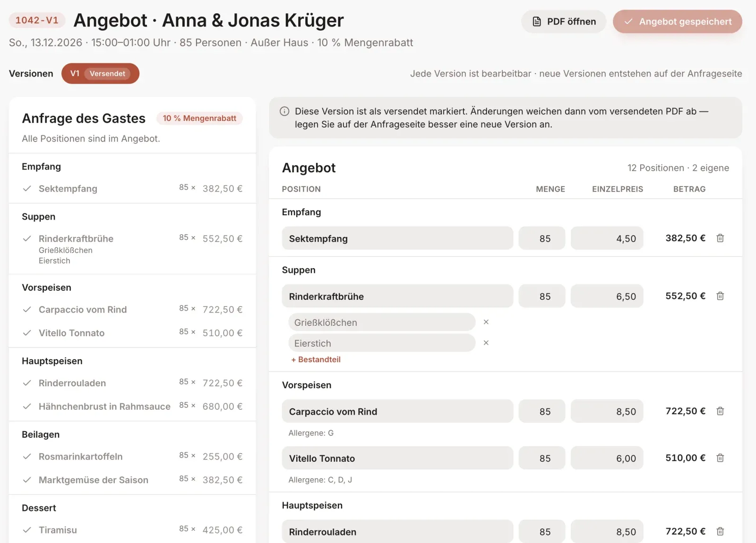Click the 1042-V1 offer number badge
The image size is (756, 543).
[x=37, y=20]
